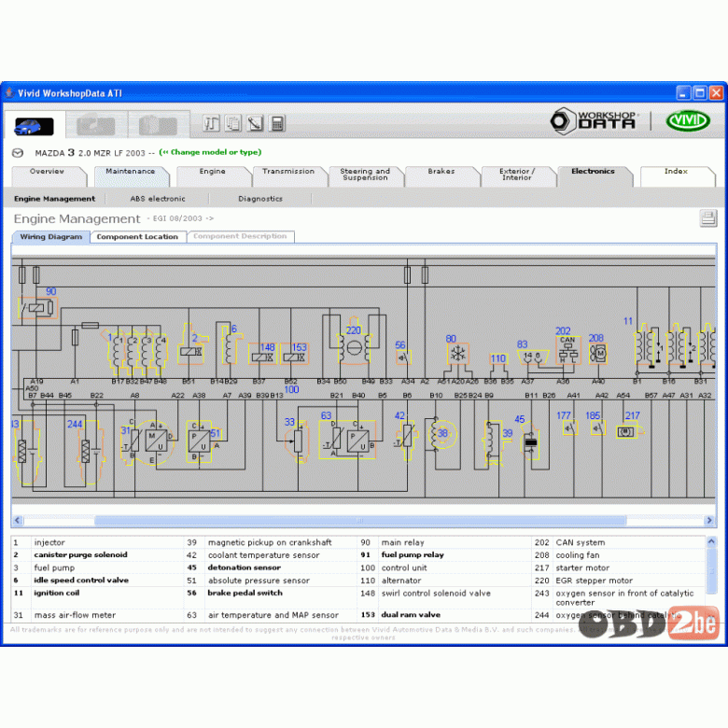Viewport: 728px width, 728px height.
Task: Click the blue car vehicle selection icon
Action: tap(34, 126)
